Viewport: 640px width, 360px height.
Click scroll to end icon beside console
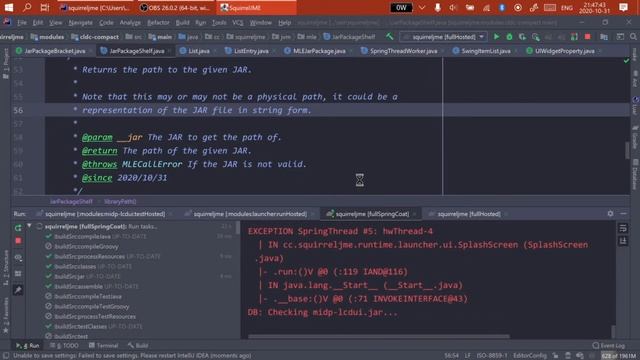(623, 241)
